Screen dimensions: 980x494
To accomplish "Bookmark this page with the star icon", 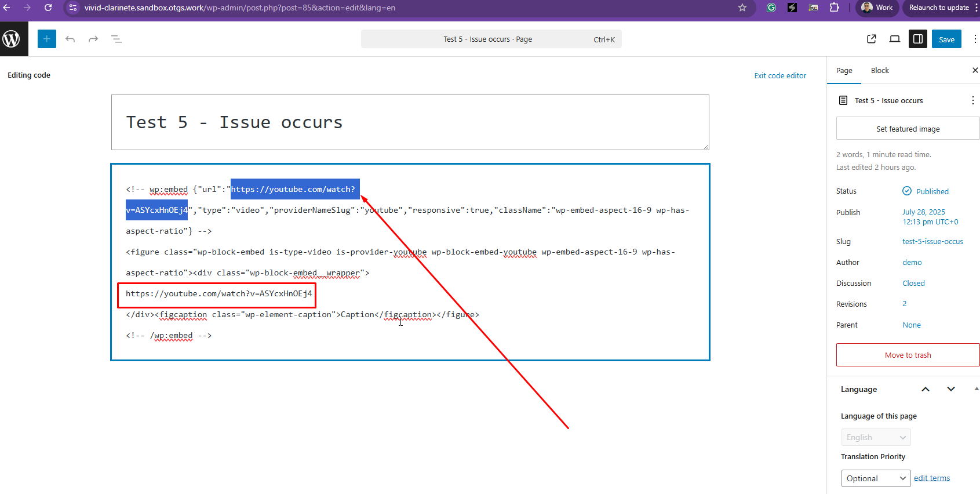I will 742,8.
